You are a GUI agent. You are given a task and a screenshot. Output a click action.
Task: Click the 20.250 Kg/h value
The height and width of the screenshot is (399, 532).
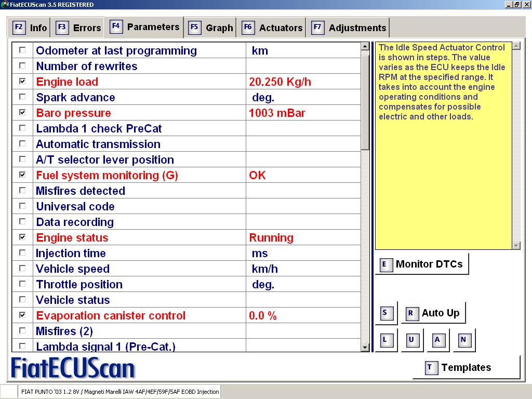pyautogui.click(x=280, y=82)
